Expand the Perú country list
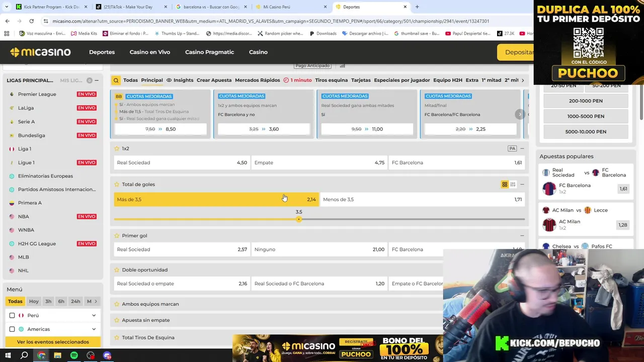Viewport: 644px width, 362px height. click(x=94, y=315)
